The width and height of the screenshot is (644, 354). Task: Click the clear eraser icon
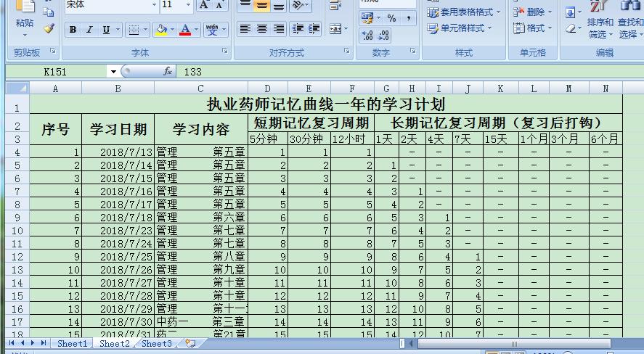pos(570,29)
